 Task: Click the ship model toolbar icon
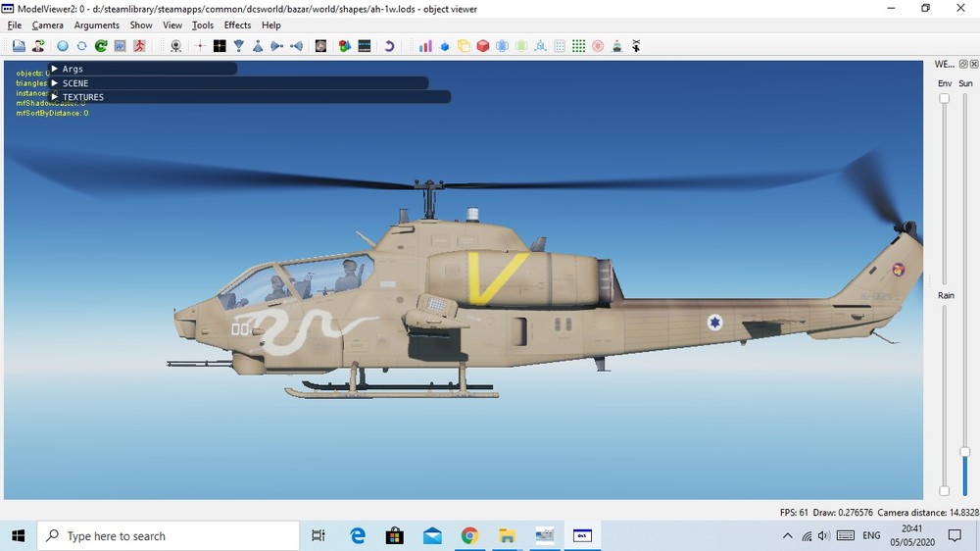tap(616, 46)
